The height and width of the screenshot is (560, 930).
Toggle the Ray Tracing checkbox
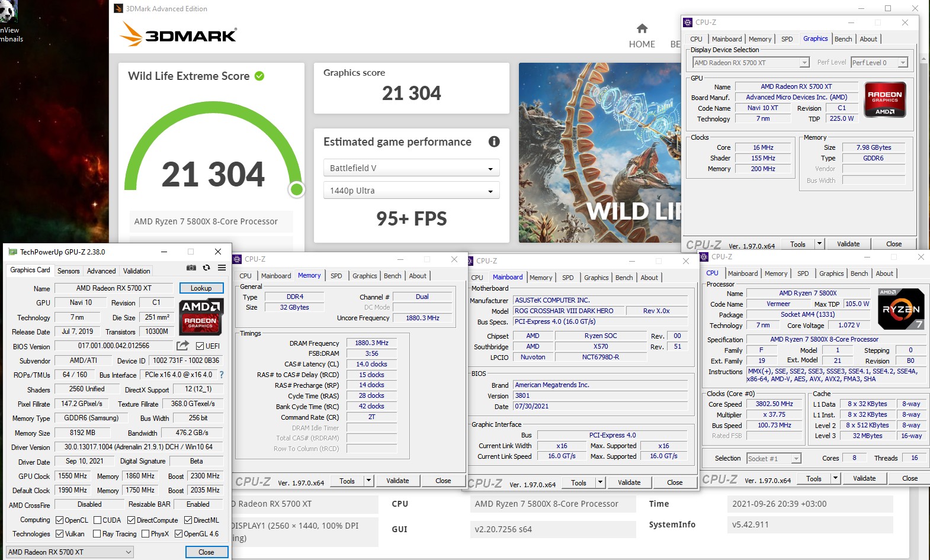(97, 534)
